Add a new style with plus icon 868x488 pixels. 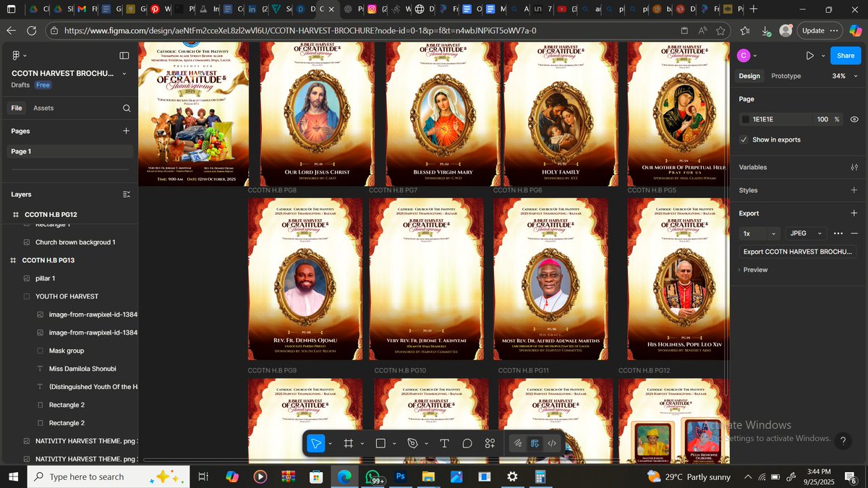854,190
